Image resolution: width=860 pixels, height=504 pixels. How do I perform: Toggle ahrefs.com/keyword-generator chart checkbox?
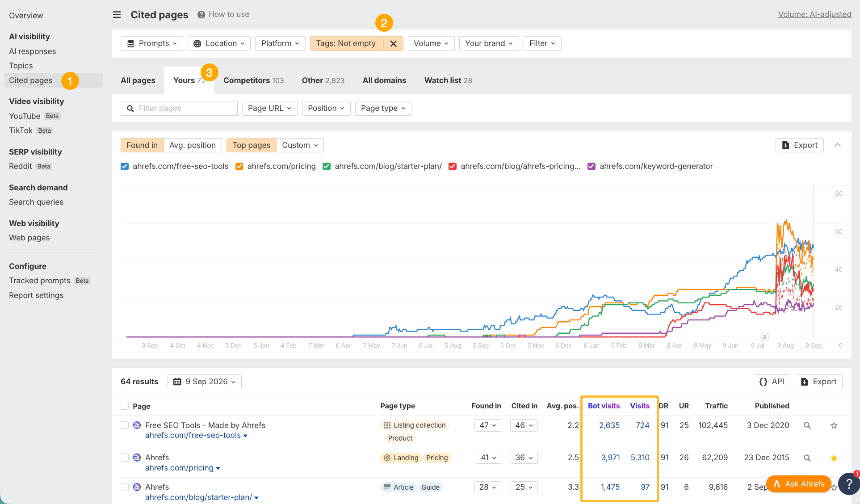pyautogui.click(x=592, y=166)
